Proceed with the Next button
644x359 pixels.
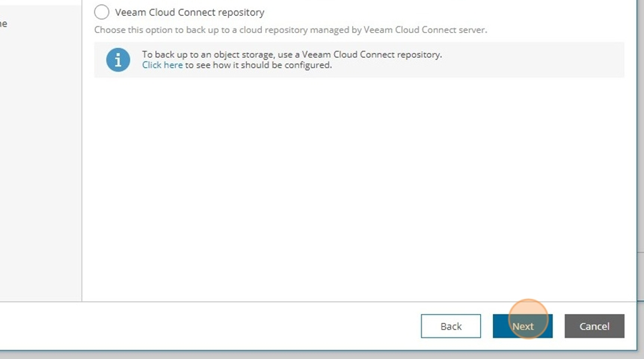pyautogui.click(x=522, y=326)
